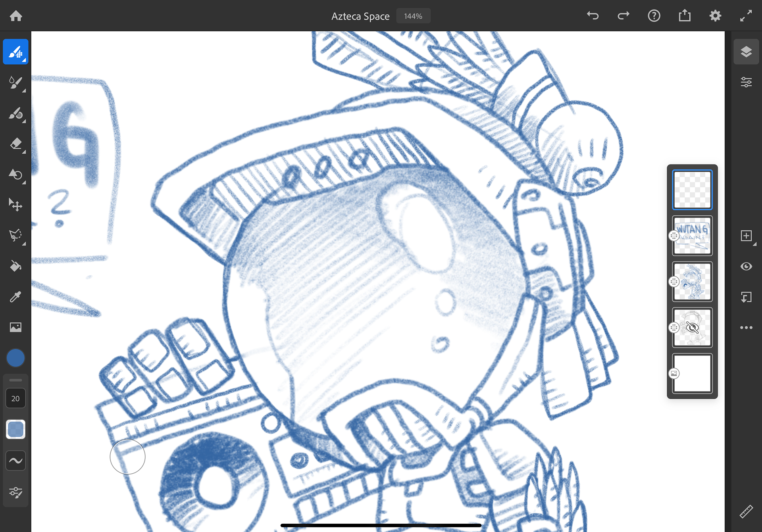The width and height of the screenshot is (762, 532).
Task: Select the WUTANG AGAIN layer thumbnail
Action: coord(692,236)
